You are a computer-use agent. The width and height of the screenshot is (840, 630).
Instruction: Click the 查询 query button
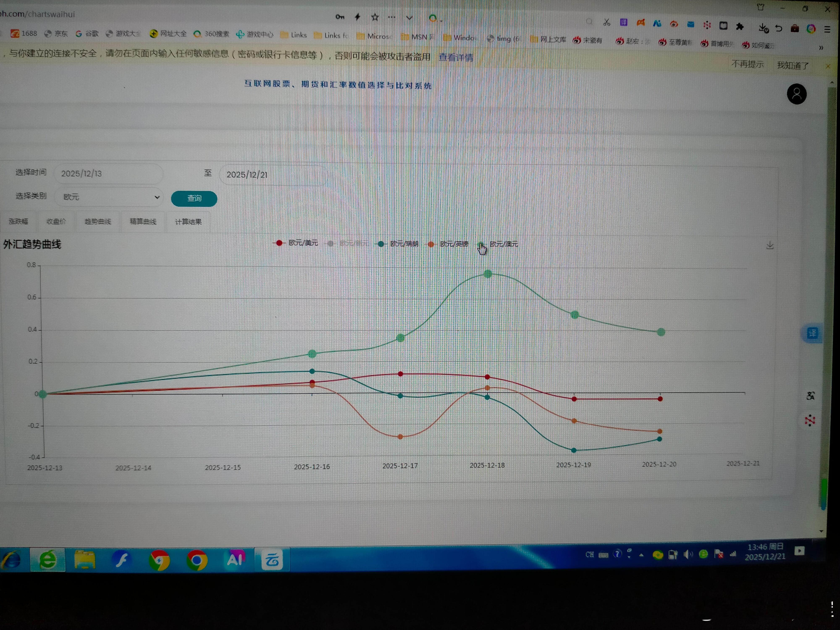pyautogui.click(x=194, y=199)
